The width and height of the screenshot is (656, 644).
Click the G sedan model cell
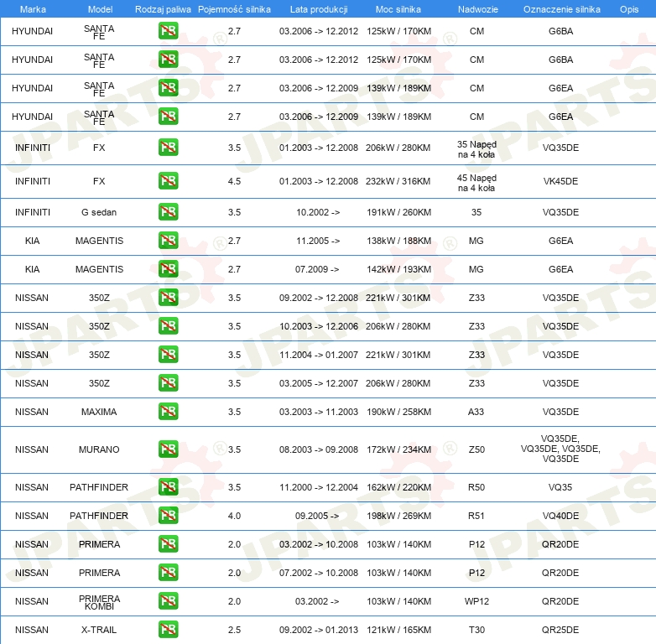[x=99, y=212]
